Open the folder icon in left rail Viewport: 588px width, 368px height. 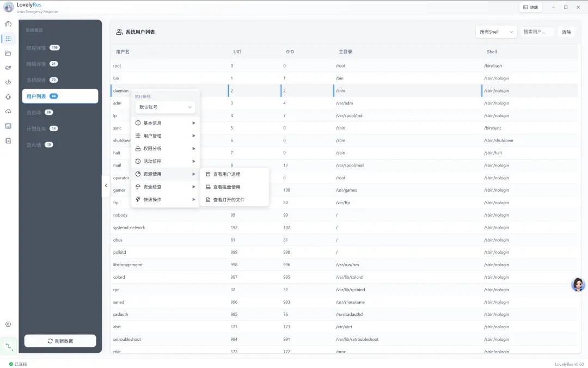(x=8, y=53)
